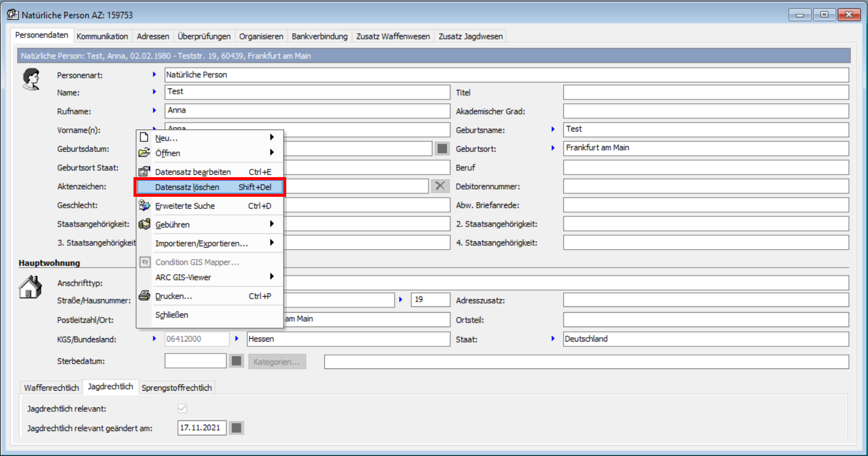Screen dimensions: 868x456
Task: Open calendar picker next to Sterbedatum field
Action: (236, 361)
